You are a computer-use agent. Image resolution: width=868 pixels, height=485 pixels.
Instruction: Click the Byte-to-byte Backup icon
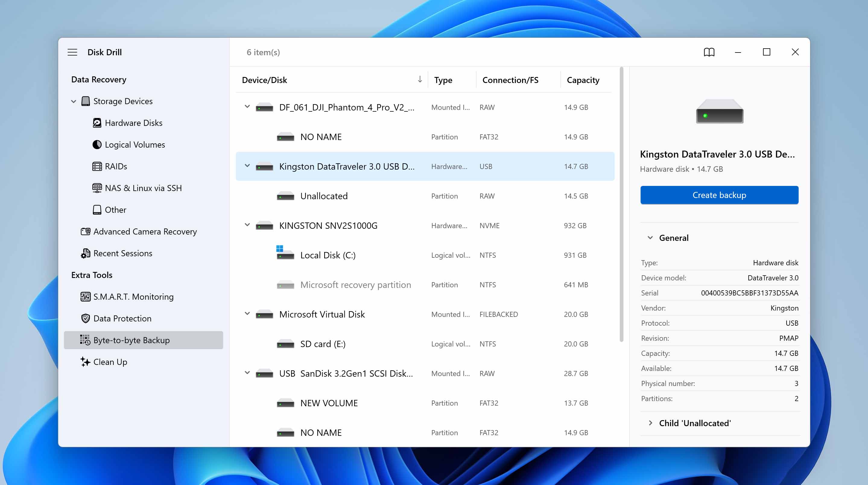tap(85, 340)
